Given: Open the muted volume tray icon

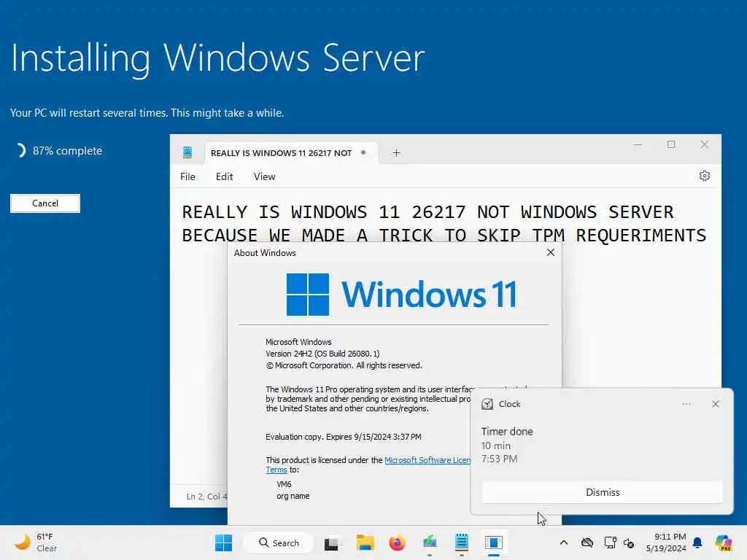Looking at the screenshot, I should tap(629, 542).
